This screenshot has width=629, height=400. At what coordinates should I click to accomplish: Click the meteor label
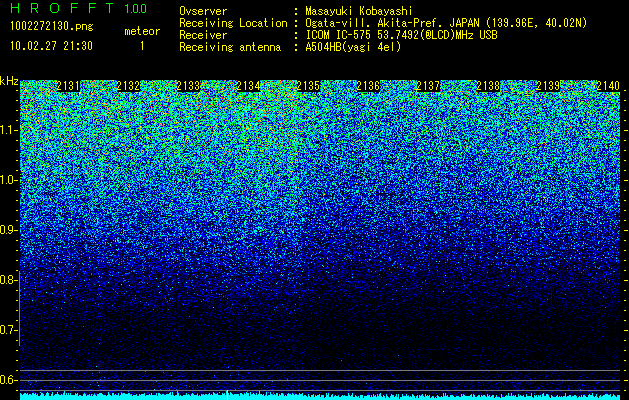(142, 31)
